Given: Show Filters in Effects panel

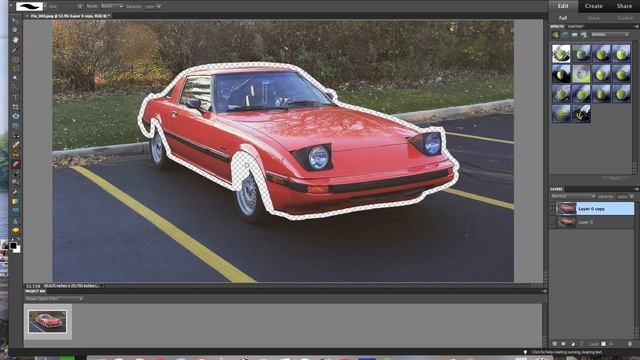Looking at the screenshot, I should 556,35.
